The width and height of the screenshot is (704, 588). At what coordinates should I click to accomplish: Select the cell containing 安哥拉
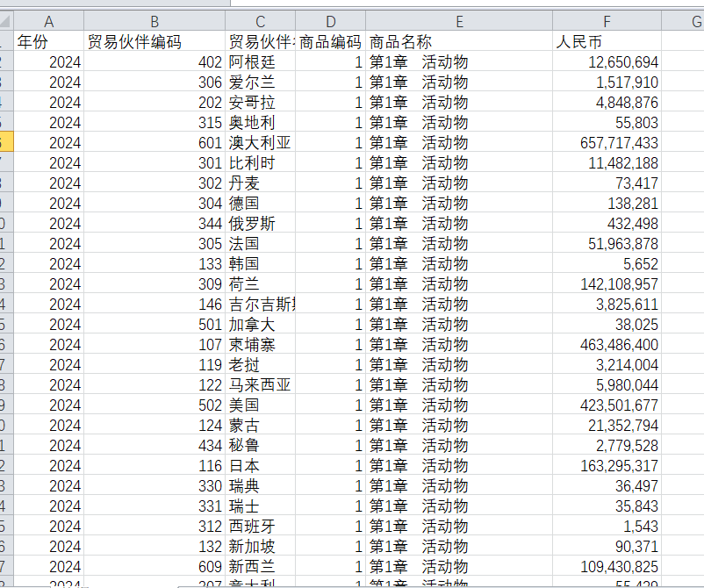click(x=260, y=102)
